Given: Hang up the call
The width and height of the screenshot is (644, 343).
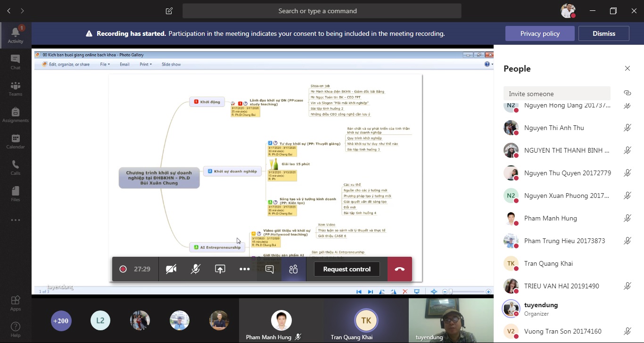Looking at the screenshot, I should [400, 269].
